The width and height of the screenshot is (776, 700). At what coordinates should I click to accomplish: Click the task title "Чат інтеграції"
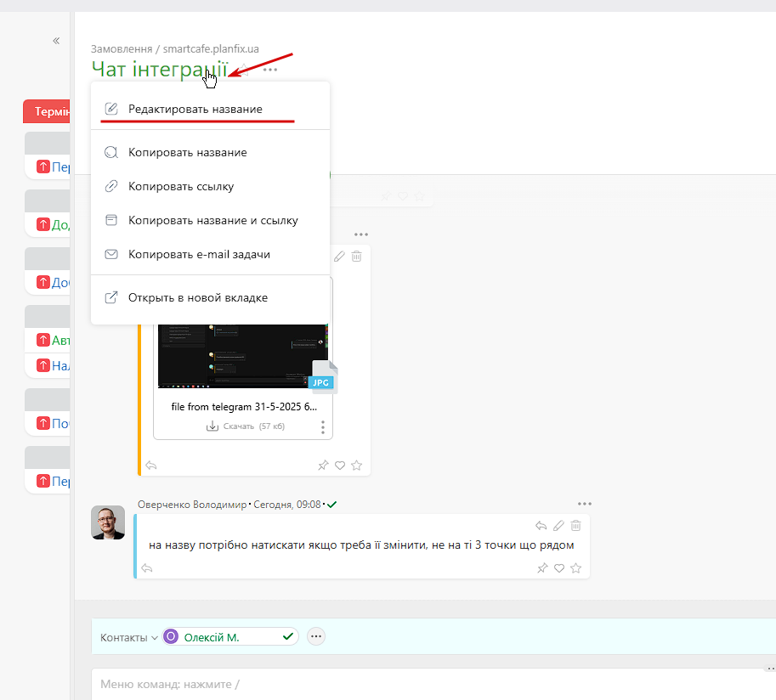(x=159, y=69)
